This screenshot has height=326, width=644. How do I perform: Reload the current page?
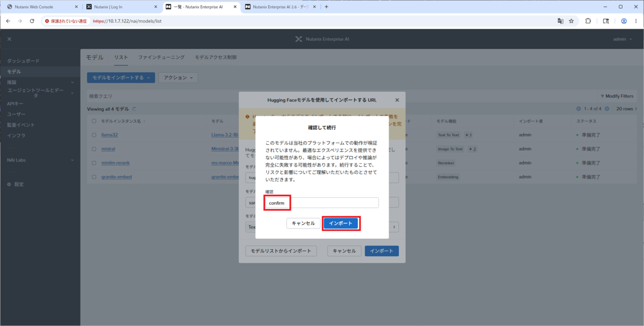32,21
